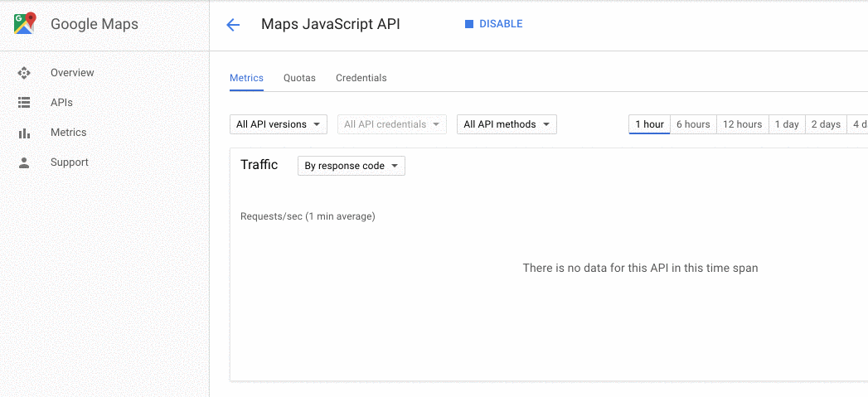
Task: Click the Maps JavaScript API heading
Action: pyautogui.click(x=331, y=24)
